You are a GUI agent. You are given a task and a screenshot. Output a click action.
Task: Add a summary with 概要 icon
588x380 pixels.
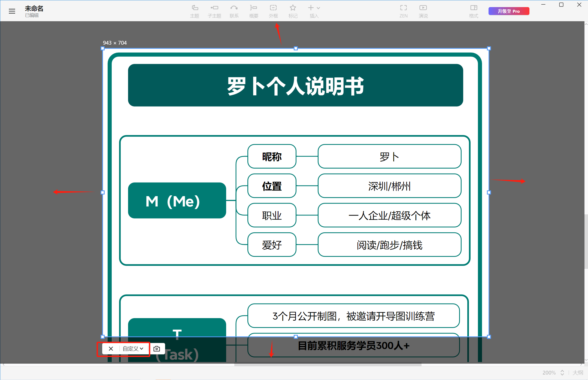(x=254, y=11)
